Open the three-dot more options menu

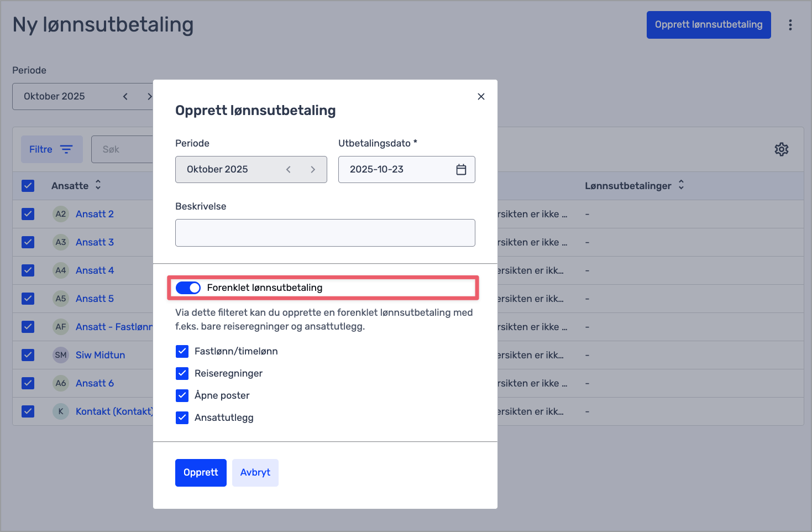tap(790, 25)
